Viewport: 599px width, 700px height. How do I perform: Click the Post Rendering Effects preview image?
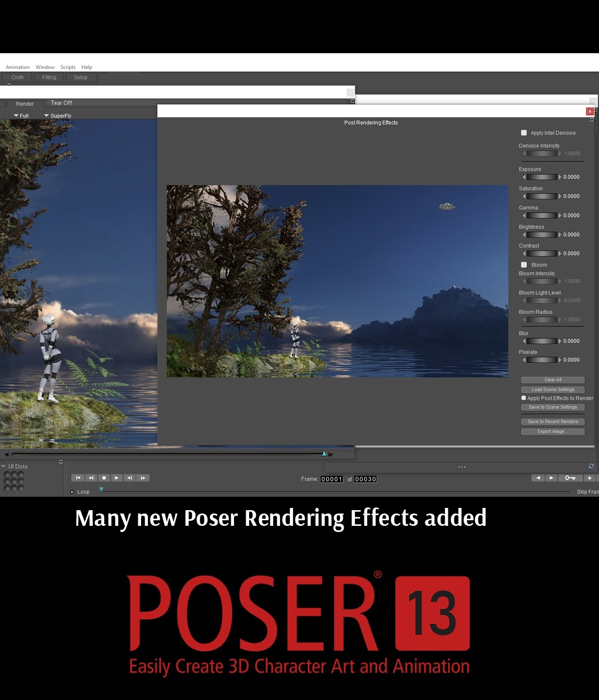click(338, 281)
